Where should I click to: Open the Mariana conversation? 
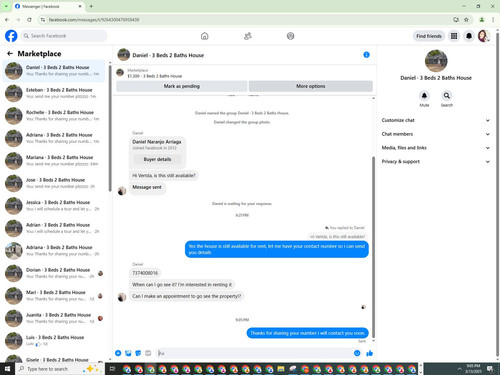(x=54, y=161)
